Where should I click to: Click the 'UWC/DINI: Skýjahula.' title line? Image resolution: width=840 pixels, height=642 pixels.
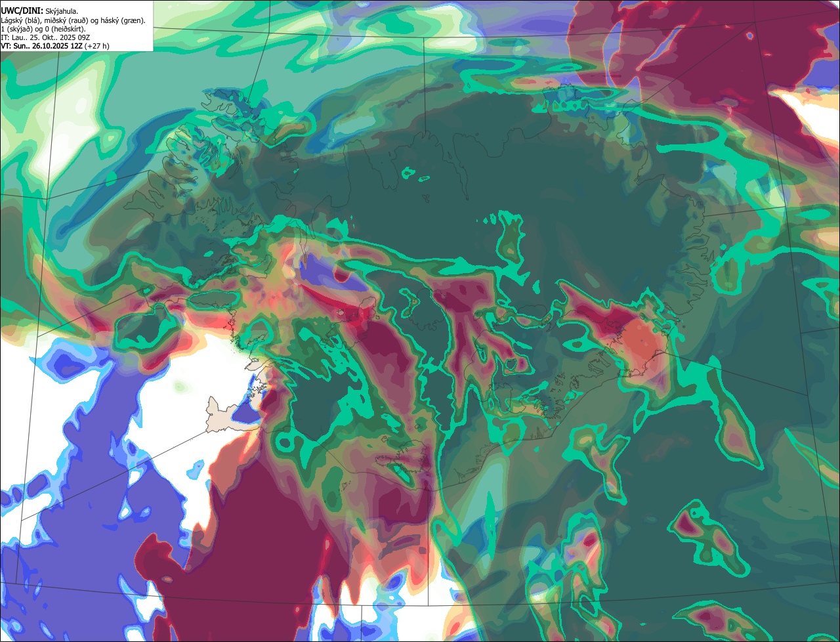click(x=39, y=11)
